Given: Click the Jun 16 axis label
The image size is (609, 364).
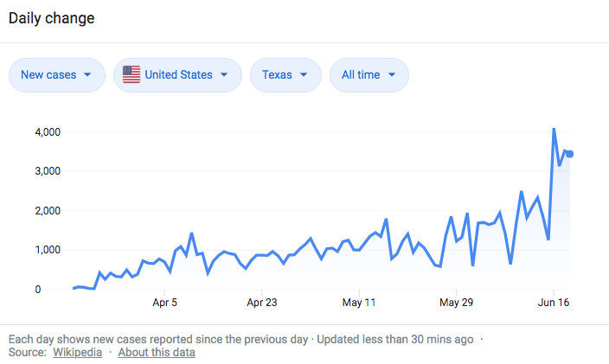Looking at the screenshot, I should pos(554,303).
